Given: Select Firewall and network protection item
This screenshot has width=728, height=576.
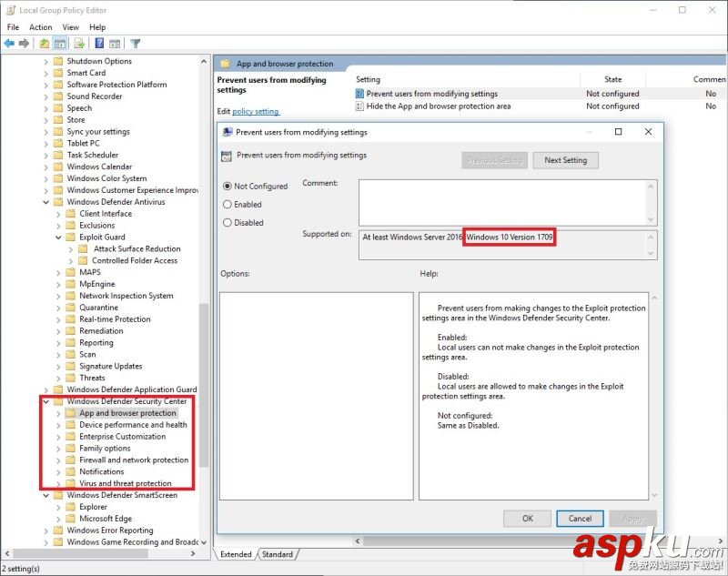Looking at the screenshot, I should 134,460.
